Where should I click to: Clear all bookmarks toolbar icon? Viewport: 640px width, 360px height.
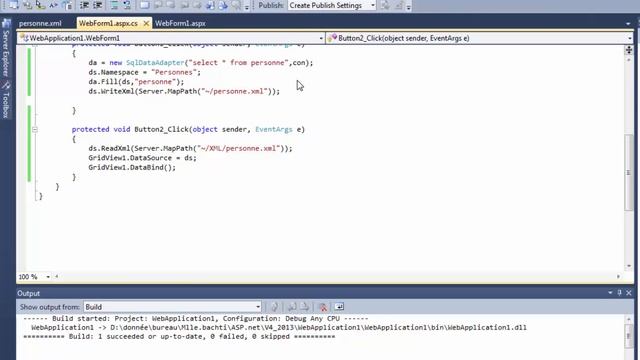[236, 5]
